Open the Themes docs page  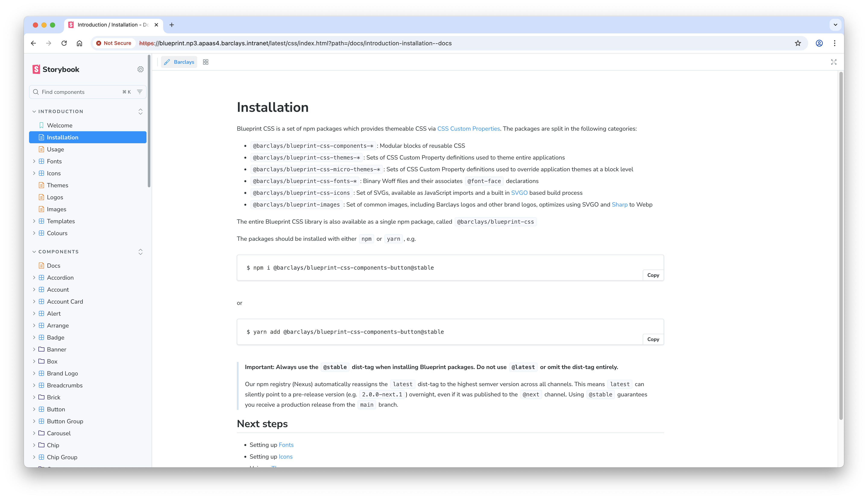(88, 185)
